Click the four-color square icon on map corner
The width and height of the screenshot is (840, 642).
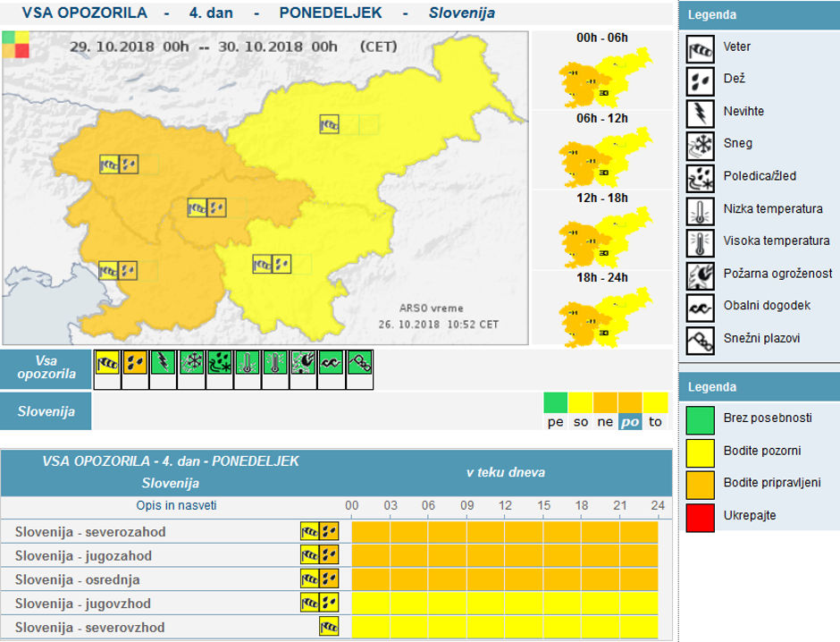point(15,44)
